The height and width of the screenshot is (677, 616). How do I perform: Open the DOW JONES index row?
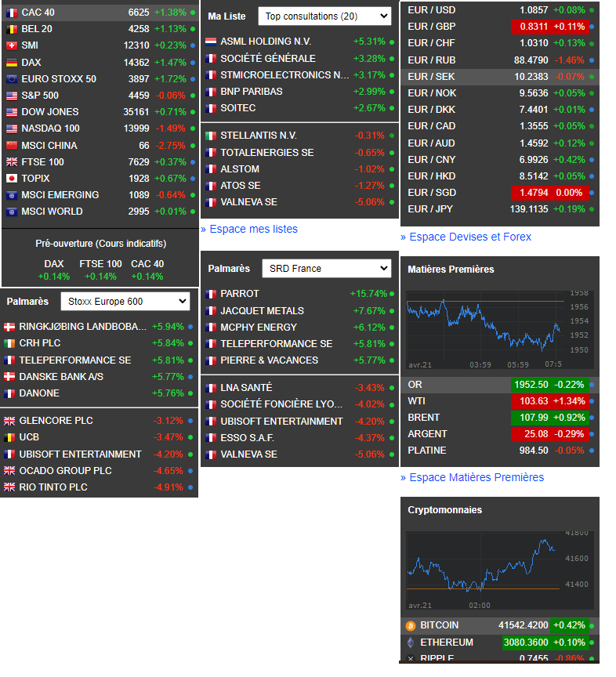[100, 112]
